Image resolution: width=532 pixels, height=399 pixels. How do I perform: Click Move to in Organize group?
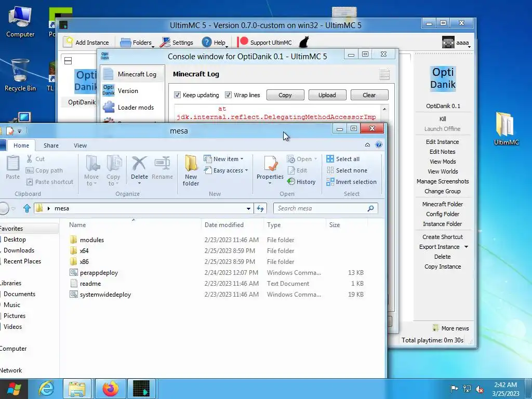91,170
